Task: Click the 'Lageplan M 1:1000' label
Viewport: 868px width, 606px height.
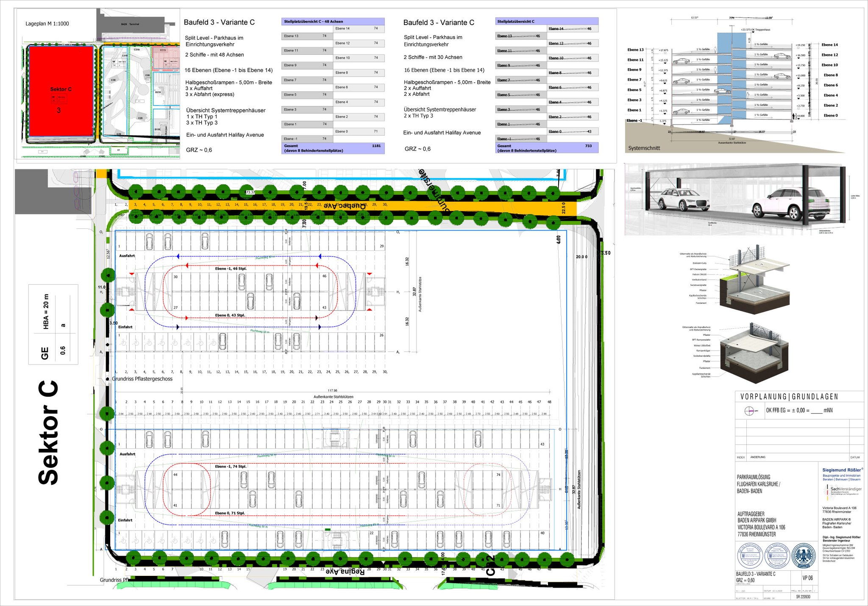Action: [47, 24]
